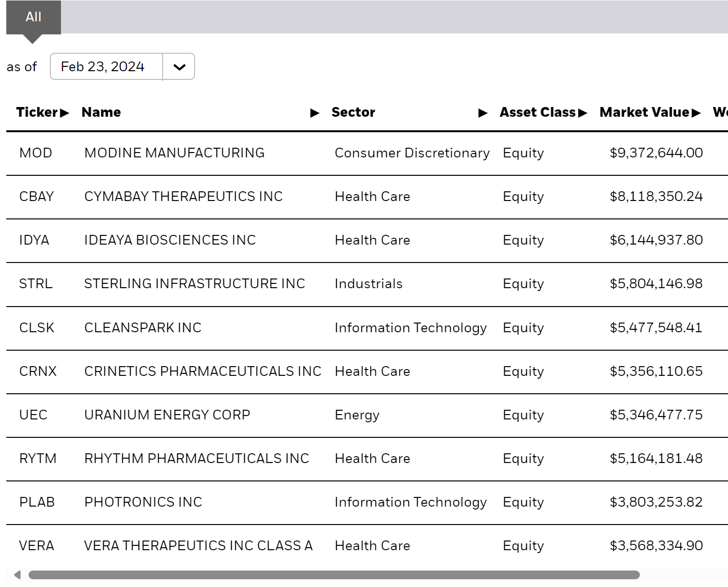Image resolution: width=728 pixels, height=587 pixels.
Task: Click market value $5,346,477.75
Action: [656, 415]
